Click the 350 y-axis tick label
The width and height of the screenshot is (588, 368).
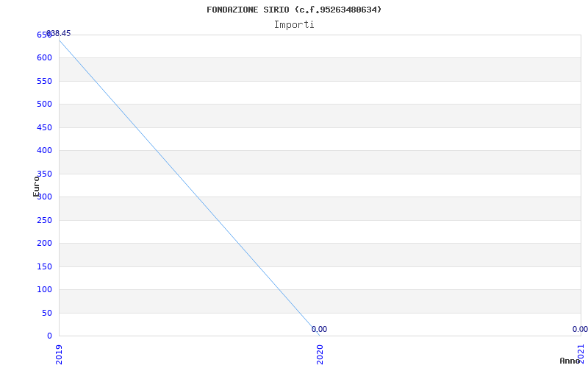coord(44,174)
